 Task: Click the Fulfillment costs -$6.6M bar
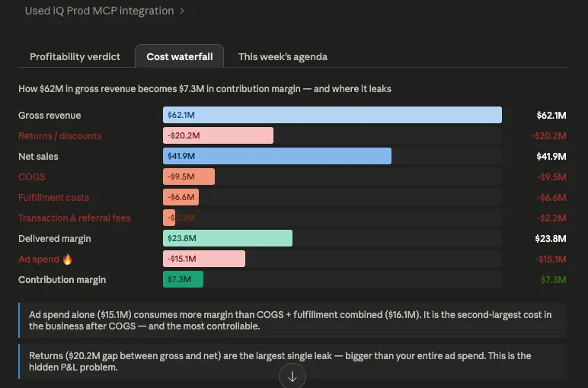(x=181, y=197)
